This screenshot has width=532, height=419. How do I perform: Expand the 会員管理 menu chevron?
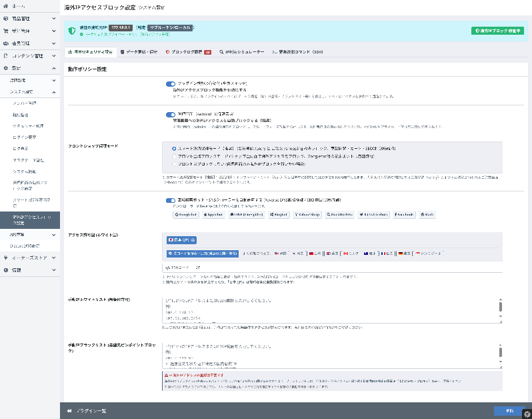tap(53, 43)
